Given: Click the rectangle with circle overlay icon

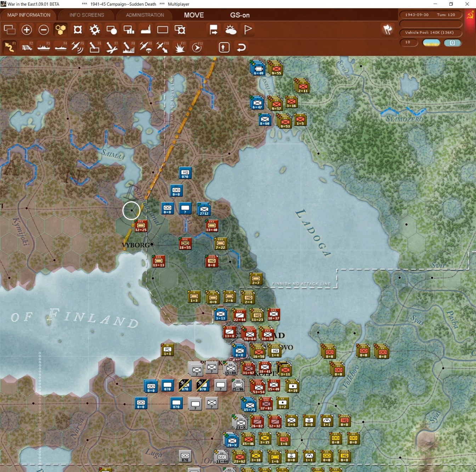Looking at the screenshot, I should 112,30.
